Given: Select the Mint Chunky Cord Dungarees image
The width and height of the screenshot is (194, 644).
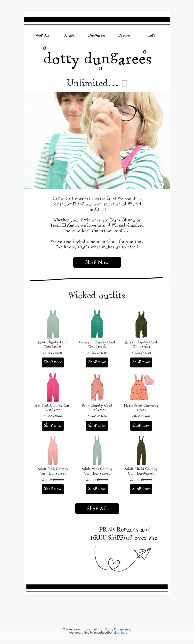Looking at the screenshot, I should tap(53, 324).
